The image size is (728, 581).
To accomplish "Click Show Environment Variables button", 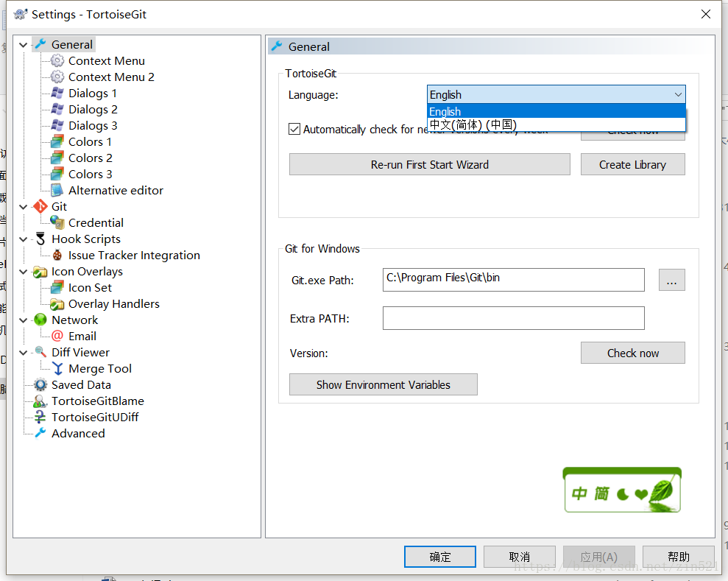I will tap(383, 384).
